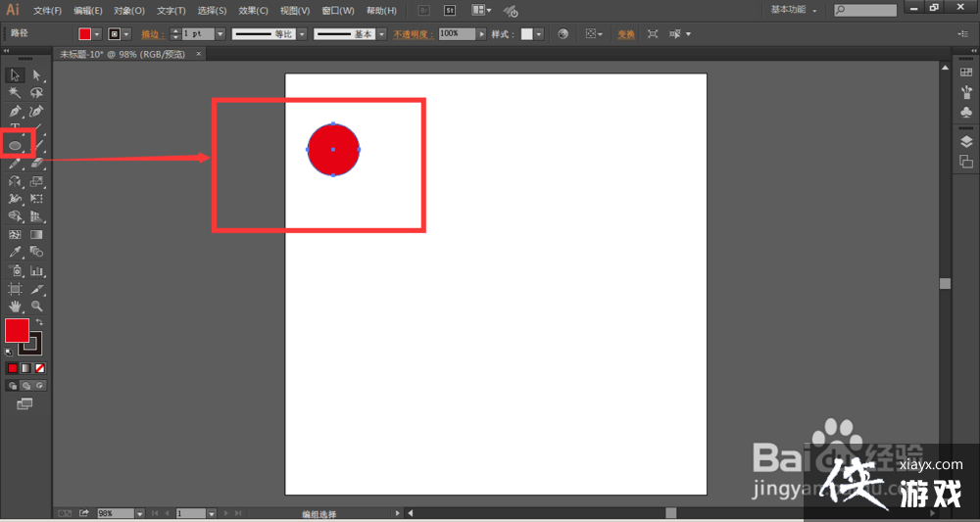Screen dimensions: 980x522
Task: Pick the Magic Wand tool
Action: tap(15, 93)
